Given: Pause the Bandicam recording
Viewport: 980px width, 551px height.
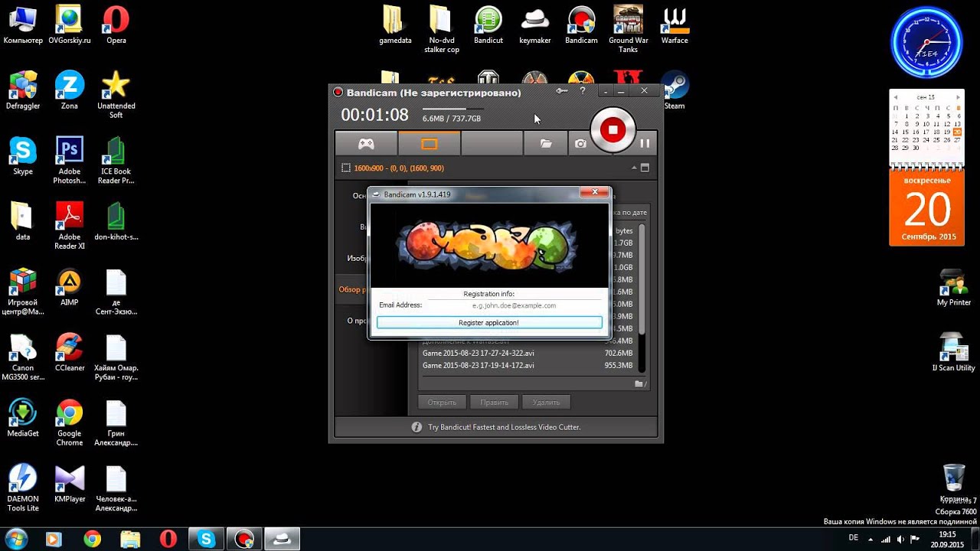Looking at the screenshot, I should 645,143.
